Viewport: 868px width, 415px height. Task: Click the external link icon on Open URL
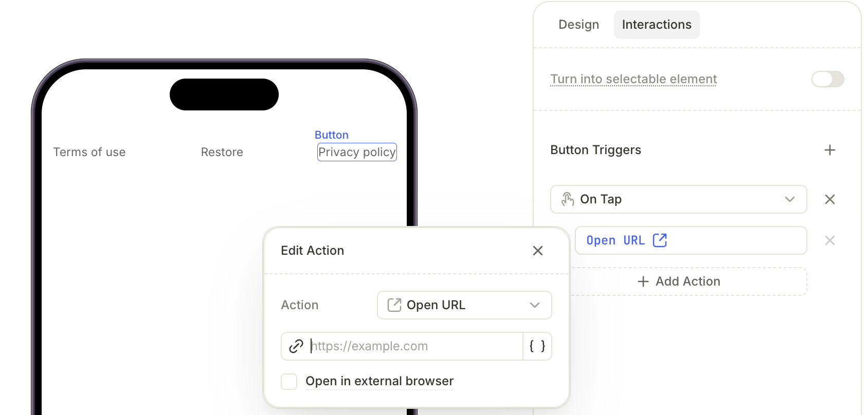(660, 240)
